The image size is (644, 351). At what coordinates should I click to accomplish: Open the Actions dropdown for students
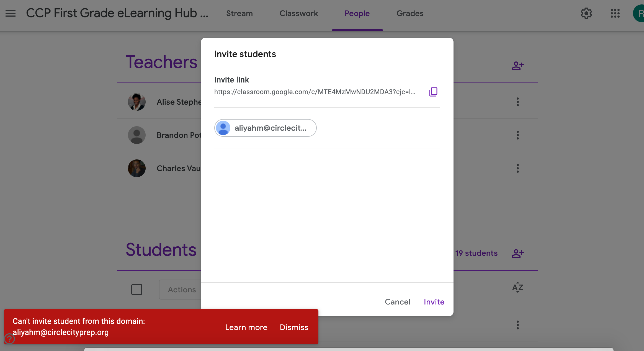point(182,290)
